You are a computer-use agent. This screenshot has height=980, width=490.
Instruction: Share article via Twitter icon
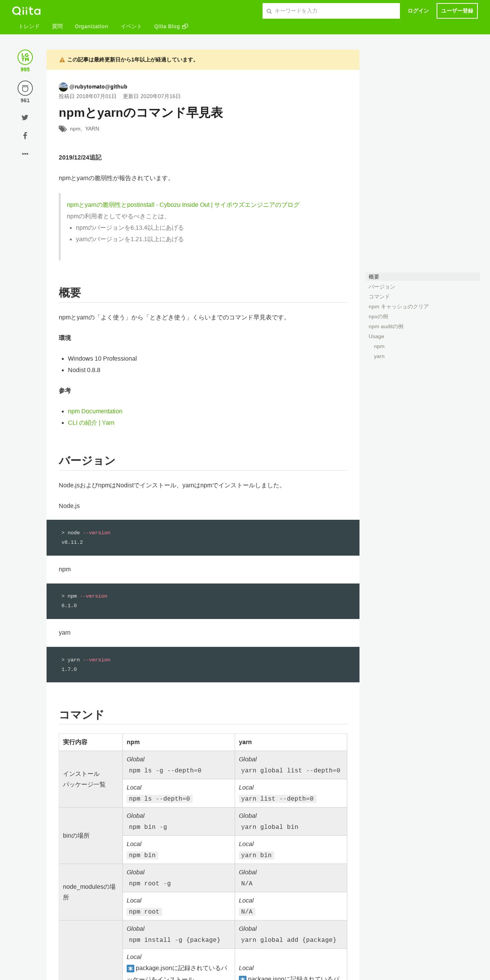pyautogui.click(x=25, y=118)
